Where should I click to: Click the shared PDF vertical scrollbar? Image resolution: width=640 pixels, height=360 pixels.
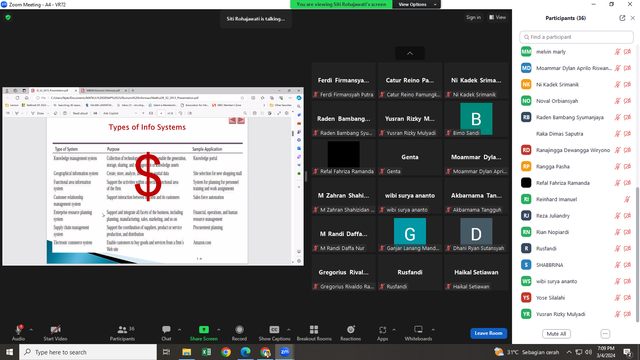[x=293, y=133]
